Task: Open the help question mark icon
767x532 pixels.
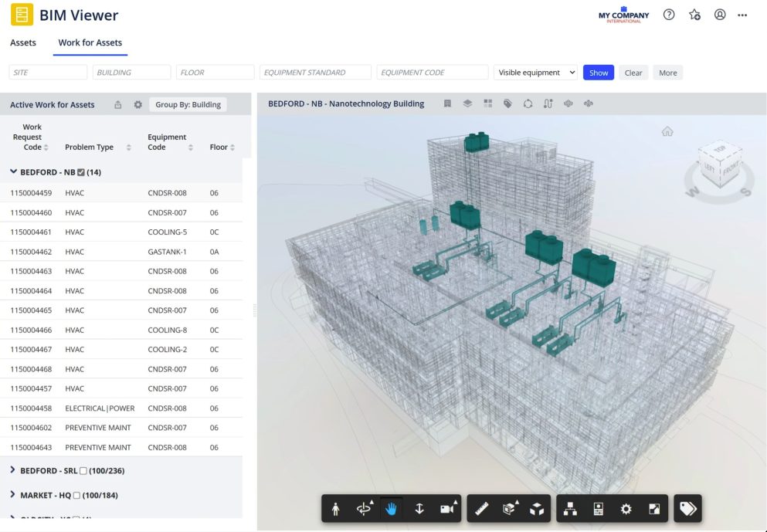Action: [669, 15]
